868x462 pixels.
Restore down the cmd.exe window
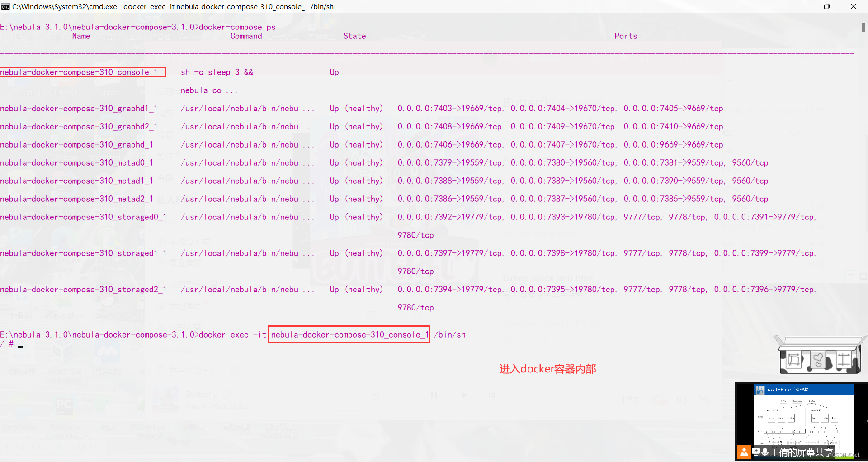(x=827, y=6)
